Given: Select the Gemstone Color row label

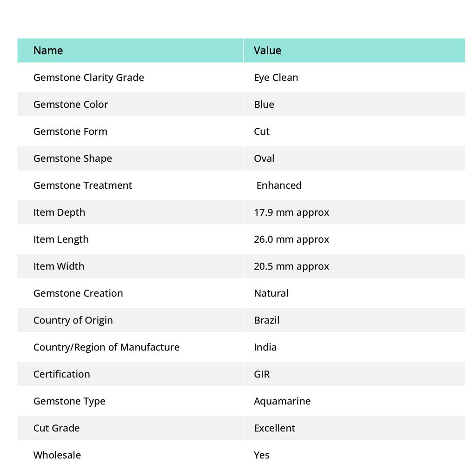Looking at the screenshot, I should (71, 105).
